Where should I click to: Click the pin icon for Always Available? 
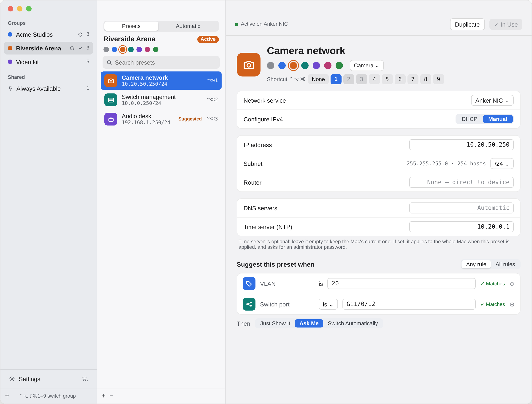tap(10, 89)
